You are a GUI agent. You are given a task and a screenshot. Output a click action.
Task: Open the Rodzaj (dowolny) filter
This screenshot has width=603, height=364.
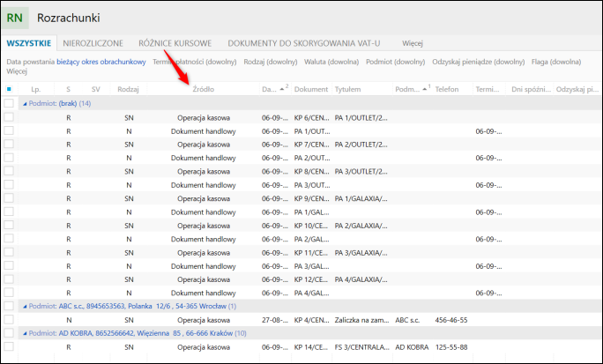[x=269, y=62]
